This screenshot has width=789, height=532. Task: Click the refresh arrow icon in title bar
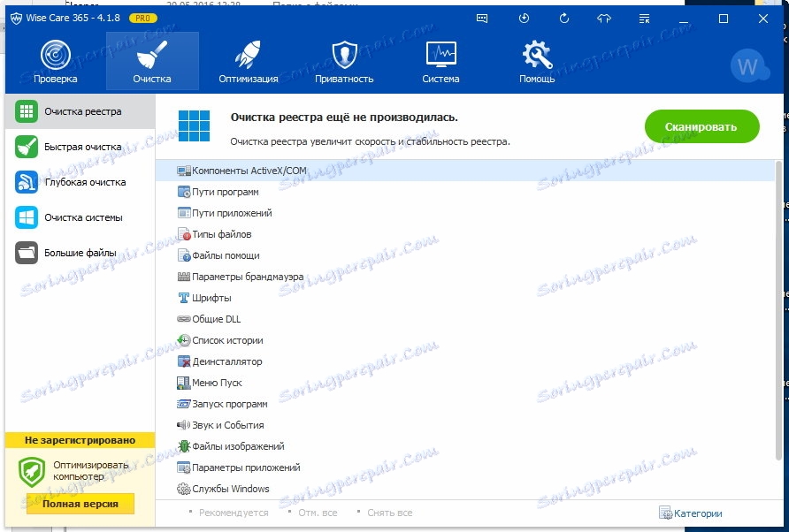(564, 19)
